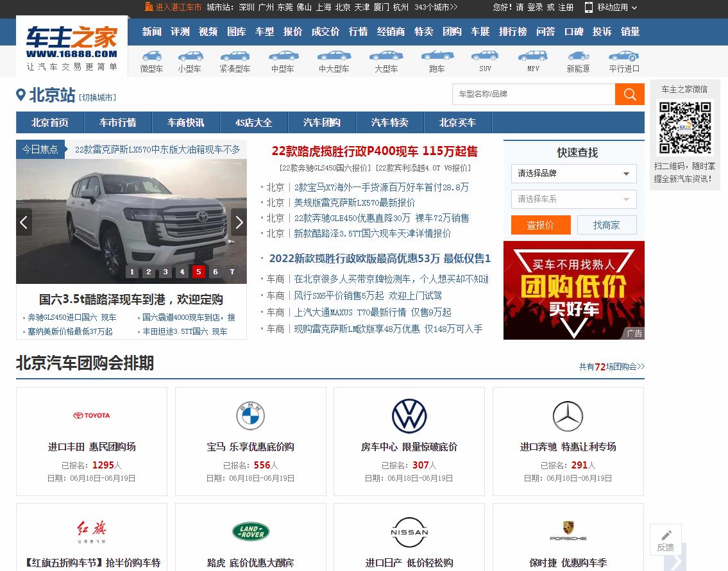Viewport: 728px width, 571px height.
Task: Open 国六3.5t酷路泽现车到港 headline
Action: pyautogui.click(x=131, y=299)
